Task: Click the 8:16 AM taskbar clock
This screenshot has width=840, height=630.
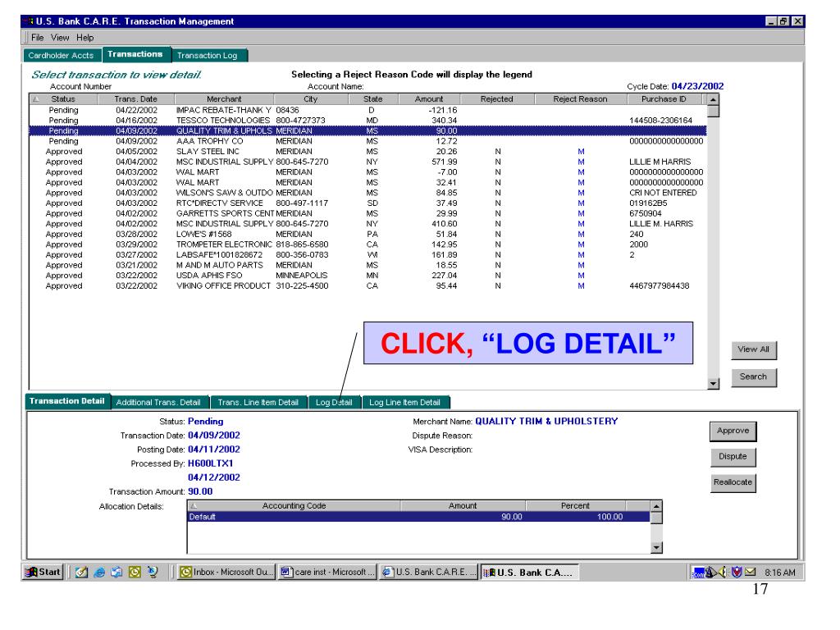Action: [x=780, y=572]
